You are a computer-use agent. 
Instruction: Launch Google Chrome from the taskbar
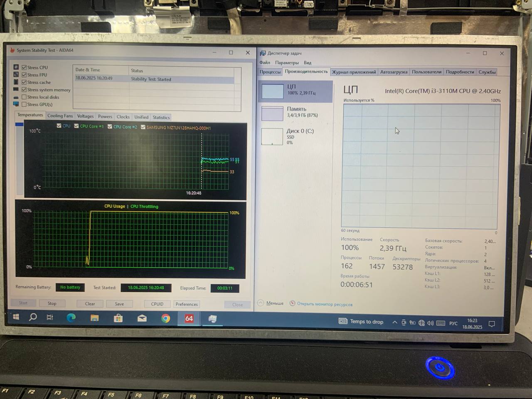(x=165, y=318)
